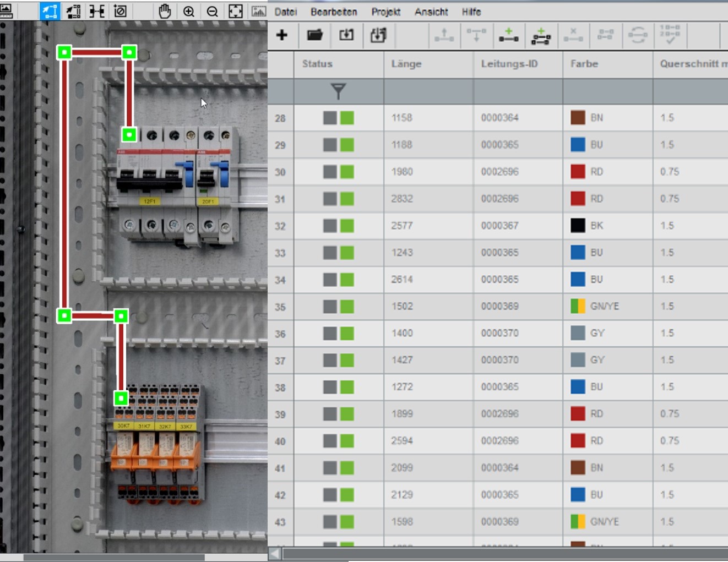Click the import-into-box download icon

pos(346,35)
